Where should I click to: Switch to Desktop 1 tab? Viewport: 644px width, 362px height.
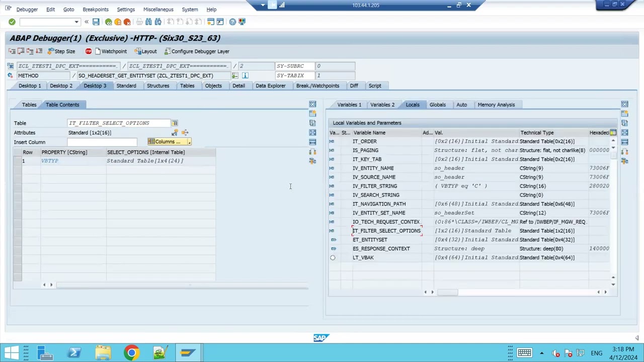(x=30, y=85)
